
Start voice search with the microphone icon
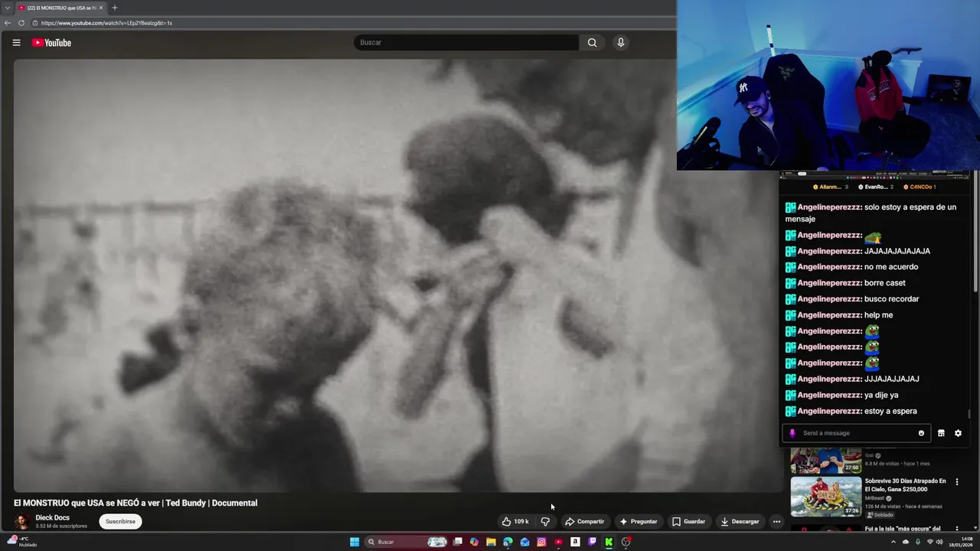click(x=621, y=43)
